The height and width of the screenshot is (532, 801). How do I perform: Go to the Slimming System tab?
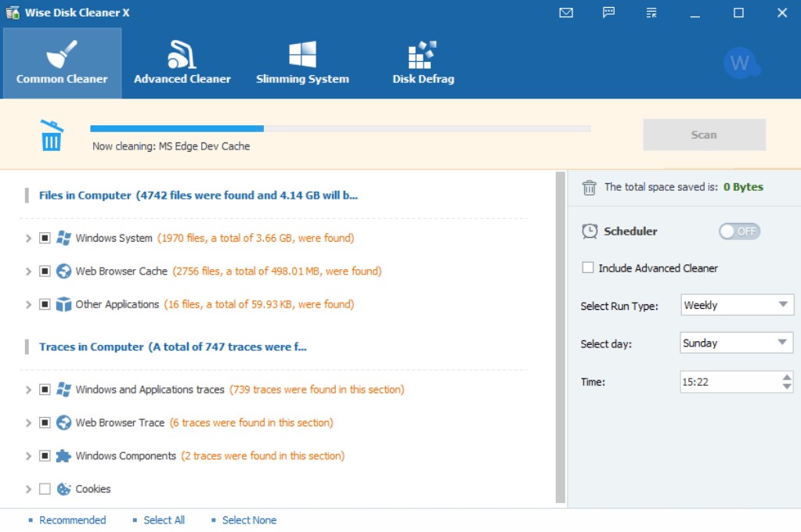pos(302,63)
